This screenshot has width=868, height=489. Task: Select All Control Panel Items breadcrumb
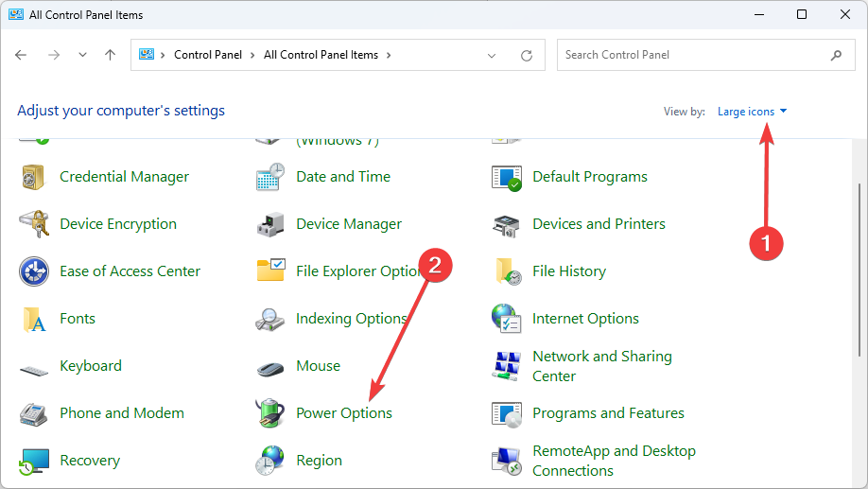[x=321, y=55]
